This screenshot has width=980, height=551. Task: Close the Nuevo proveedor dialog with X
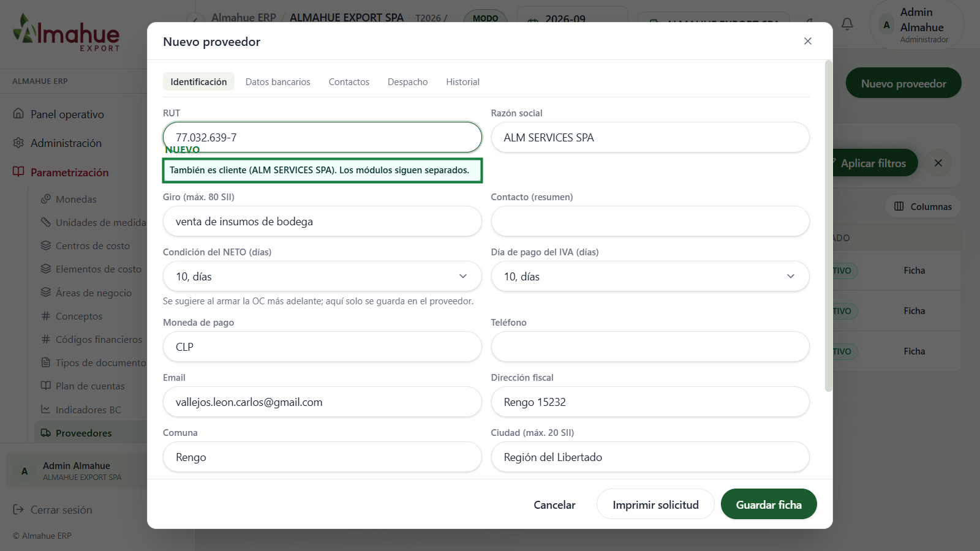808,41
